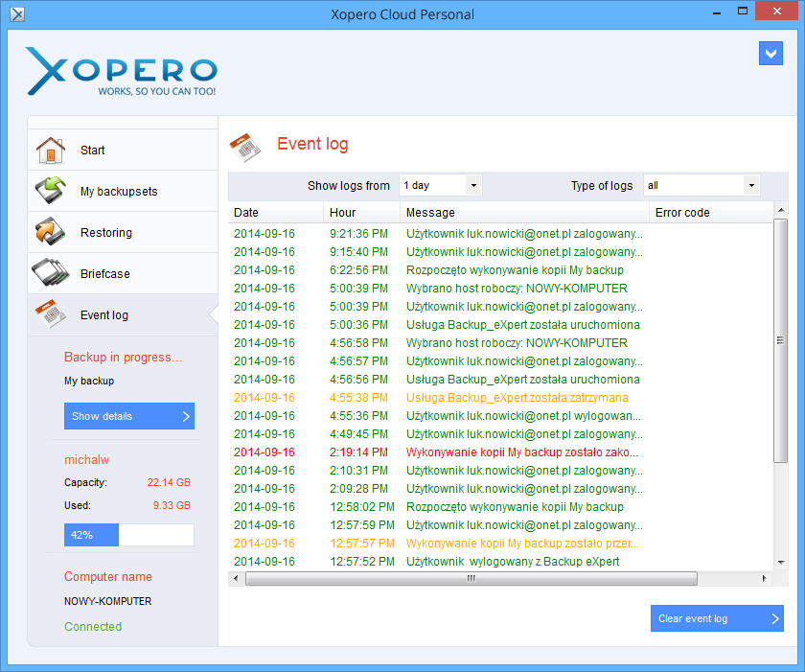Click the 9.33 GB used value
The height and width of the screenshot is (672, 805).
click(172, 505)
